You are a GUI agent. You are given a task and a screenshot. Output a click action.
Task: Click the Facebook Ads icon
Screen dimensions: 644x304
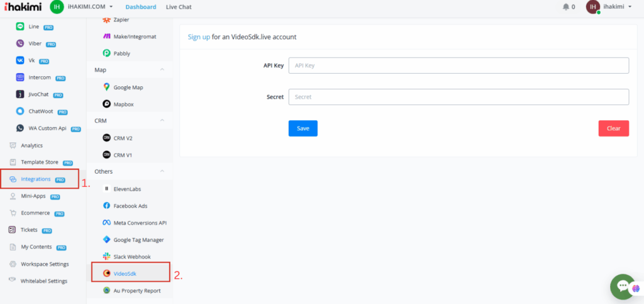click(106, 206)
